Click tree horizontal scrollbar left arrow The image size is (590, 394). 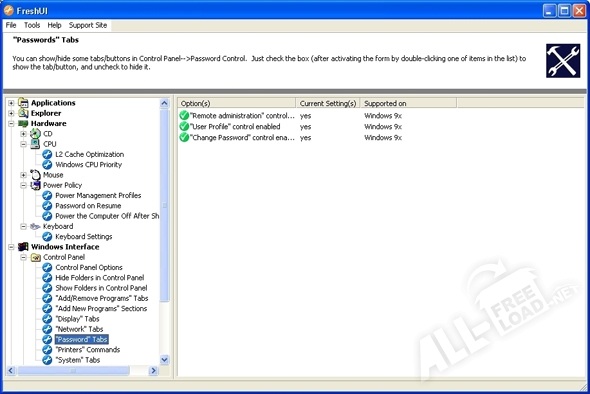click(11, 371)
